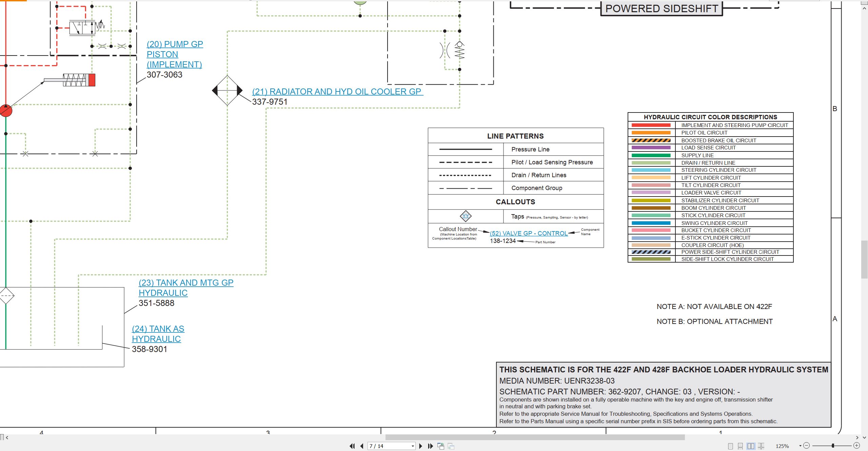Jump to the last page
Screen dimensions: 868x451
(431, 446)
